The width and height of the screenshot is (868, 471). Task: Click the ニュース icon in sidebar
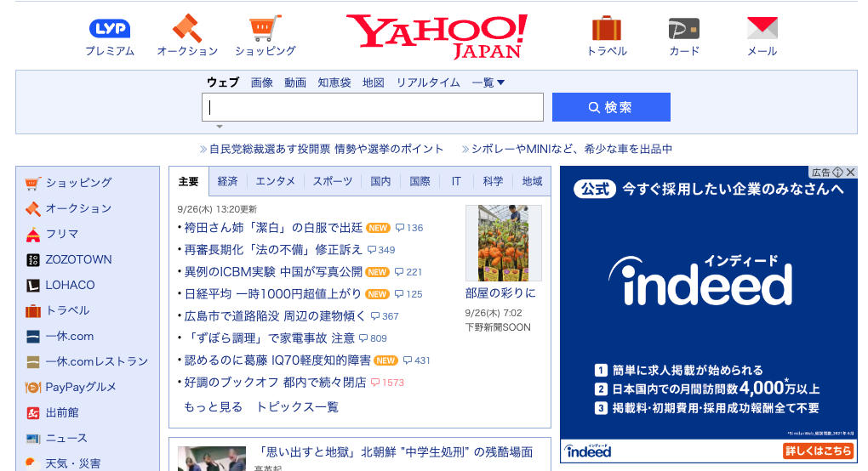point(33,439)
